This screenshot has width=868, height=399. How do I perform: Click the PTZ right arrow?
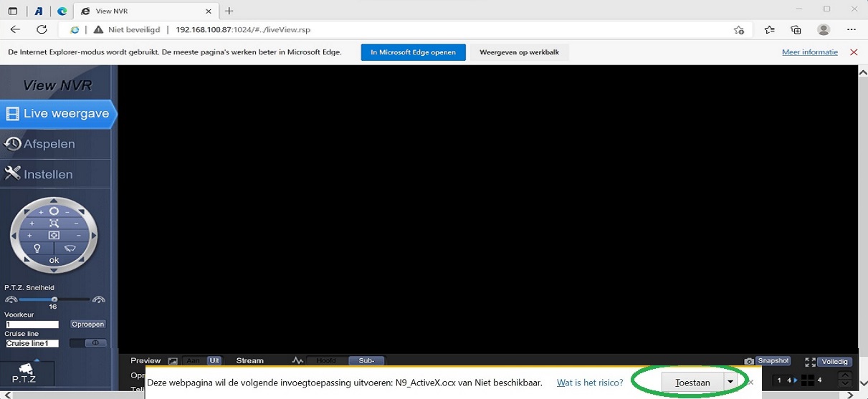[94, 235]
